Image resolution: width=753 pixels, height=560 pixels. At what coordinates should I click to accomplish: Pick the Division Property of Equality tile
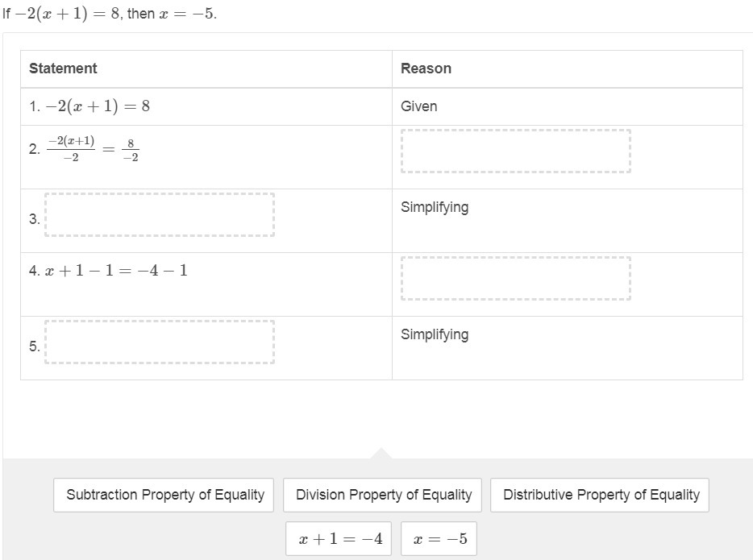coord(383,495)
